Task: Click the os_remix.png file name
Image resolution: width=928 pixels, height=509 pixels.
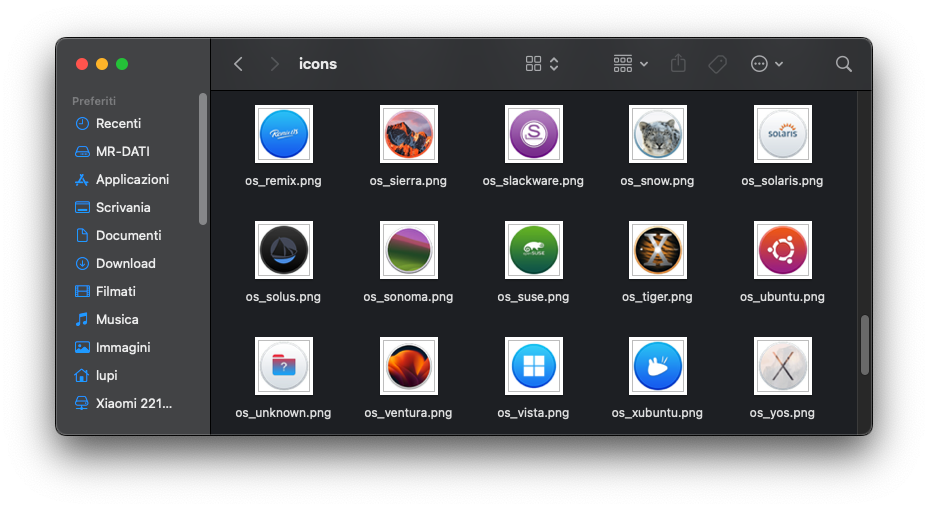Action: pos(283,181)
